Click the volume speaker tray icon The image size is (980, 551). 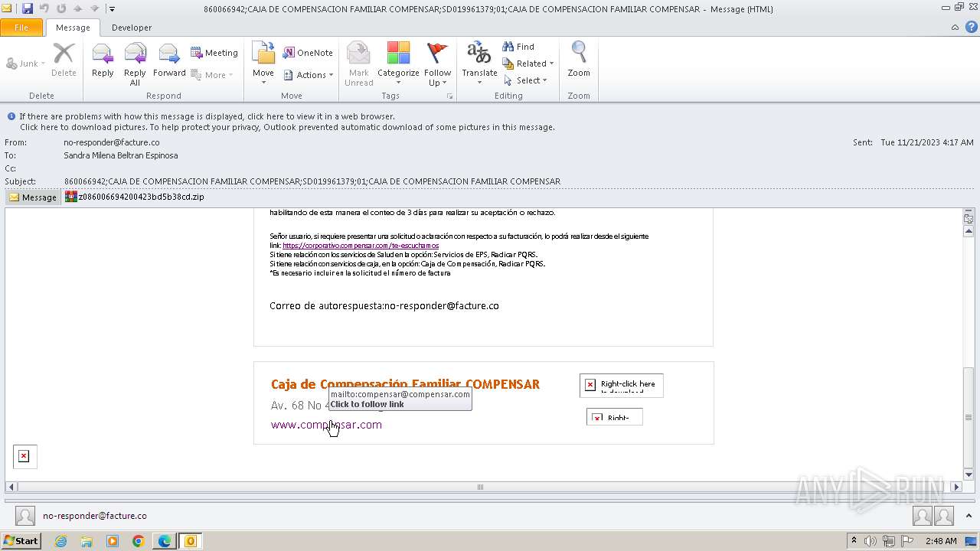[x=870, y=541]
